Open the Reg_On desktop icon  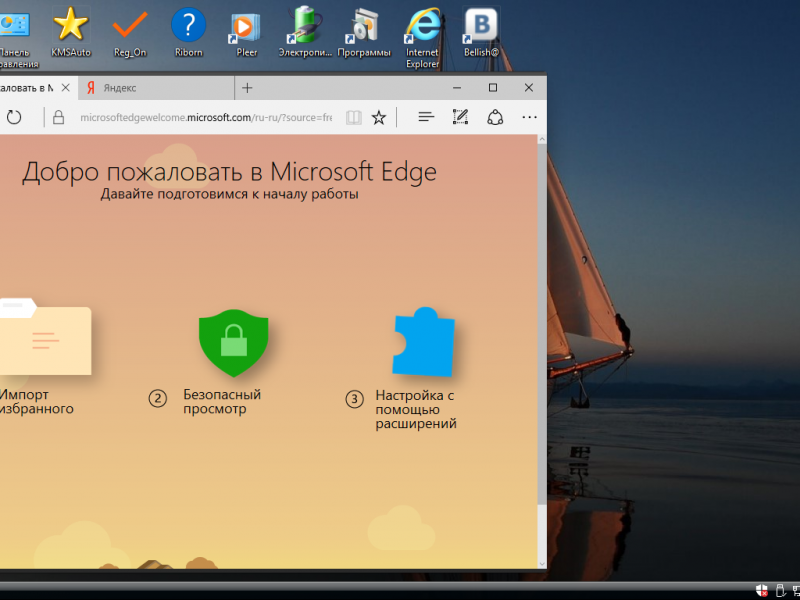click(130, 31)
